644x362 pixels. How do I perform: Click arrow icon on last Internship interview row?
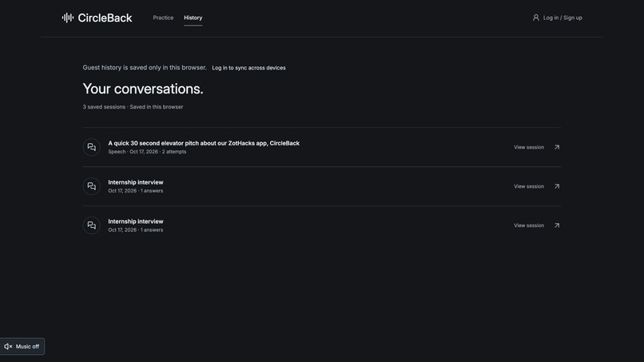557,225
